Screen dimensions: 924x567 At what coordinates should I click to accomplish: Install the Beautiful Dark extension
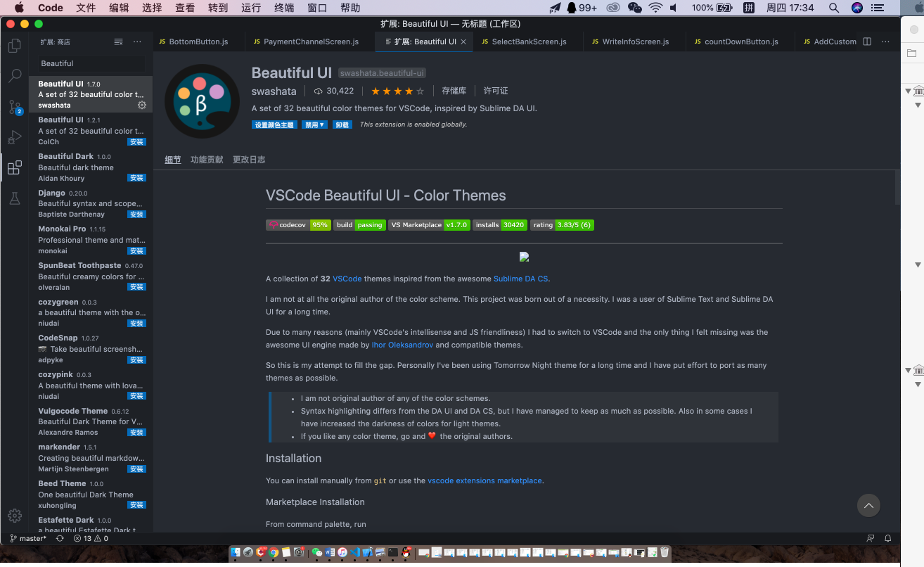click(136, 178)
